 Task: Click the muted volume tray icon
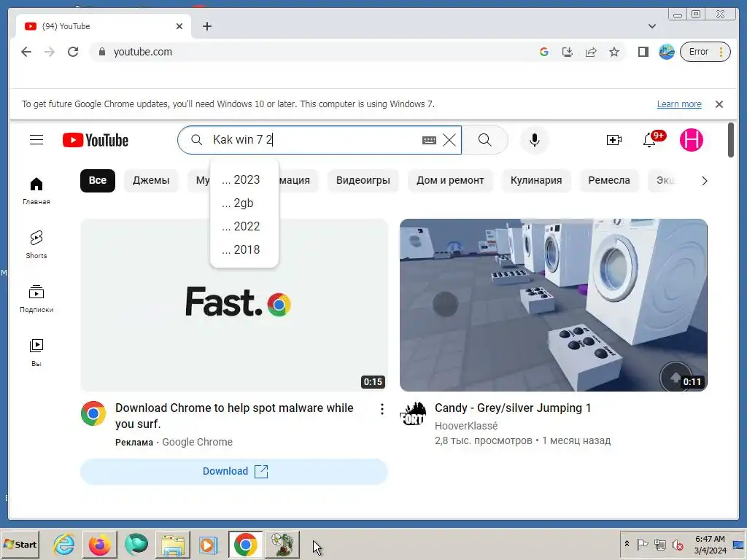point(677,544)
